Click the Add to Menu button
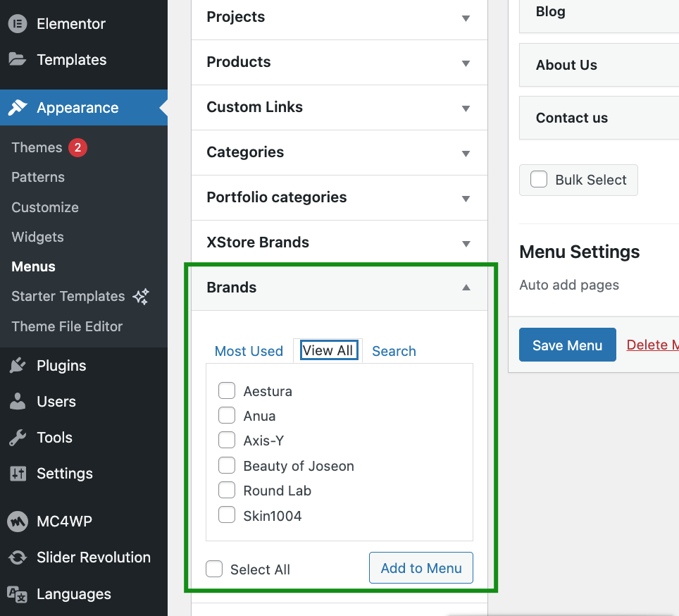 point(421,568)
